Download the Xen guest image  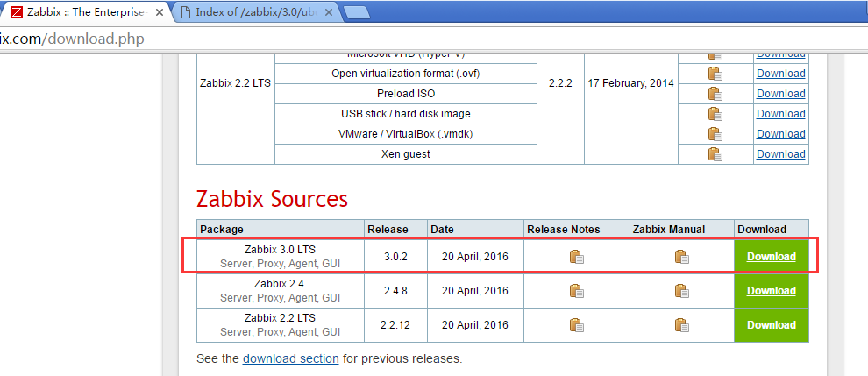pyautogui.click(x=780, y=154)
